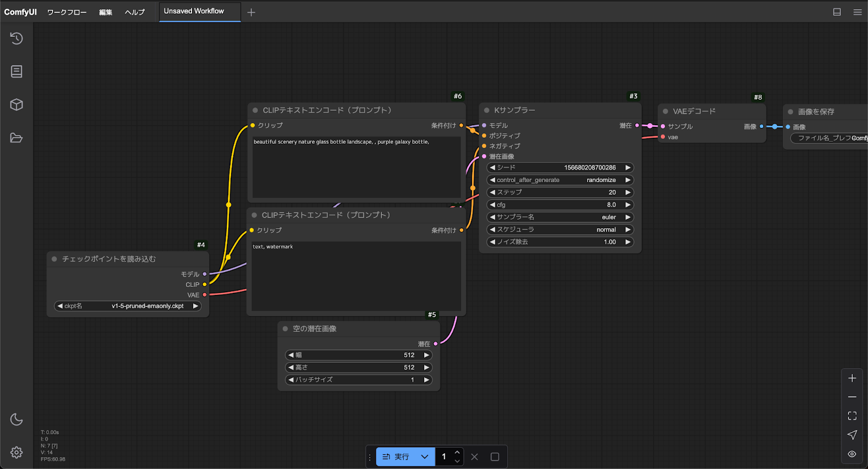Open the workflows folder icon
The image size is (868, 469).
click(16, 138)
